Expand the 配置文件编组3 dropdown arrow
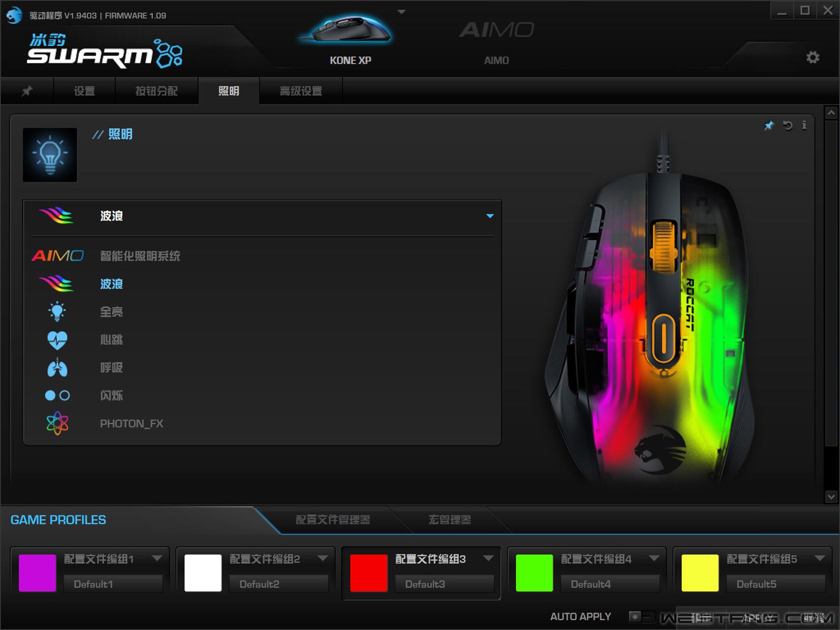This screenshot has height=630, width=840. 488,558
